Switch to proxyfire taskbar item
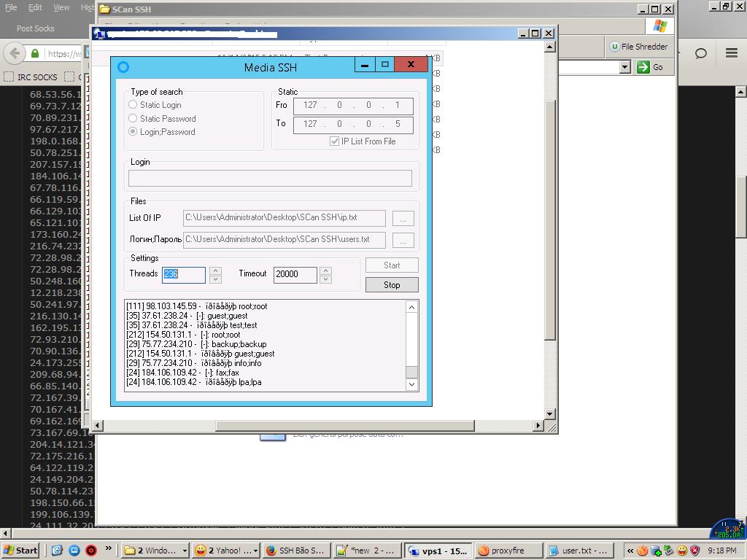747x560 pixels. pos(508,551)
